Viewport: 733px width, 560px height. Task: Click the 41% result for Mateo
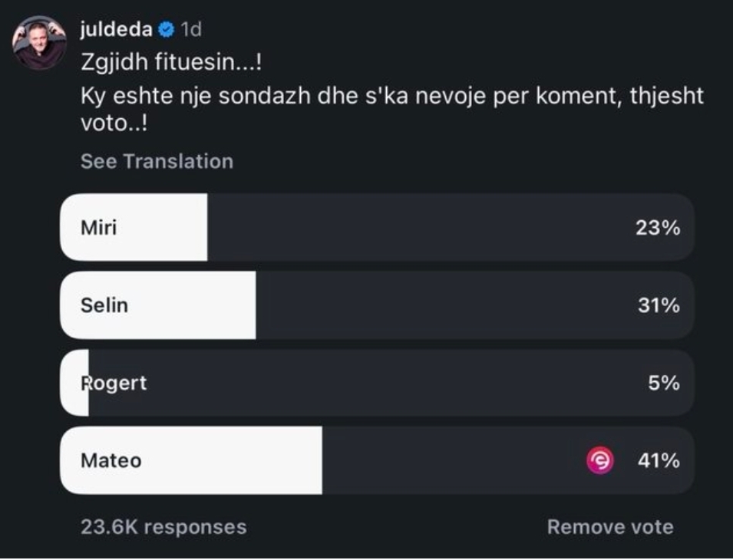(659, 461)
